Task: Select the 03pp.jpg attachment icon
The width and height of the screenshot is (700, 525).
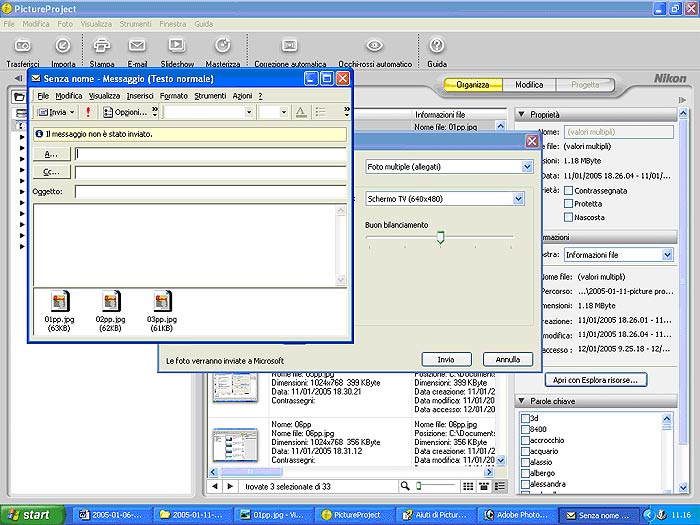Action: 162,301
